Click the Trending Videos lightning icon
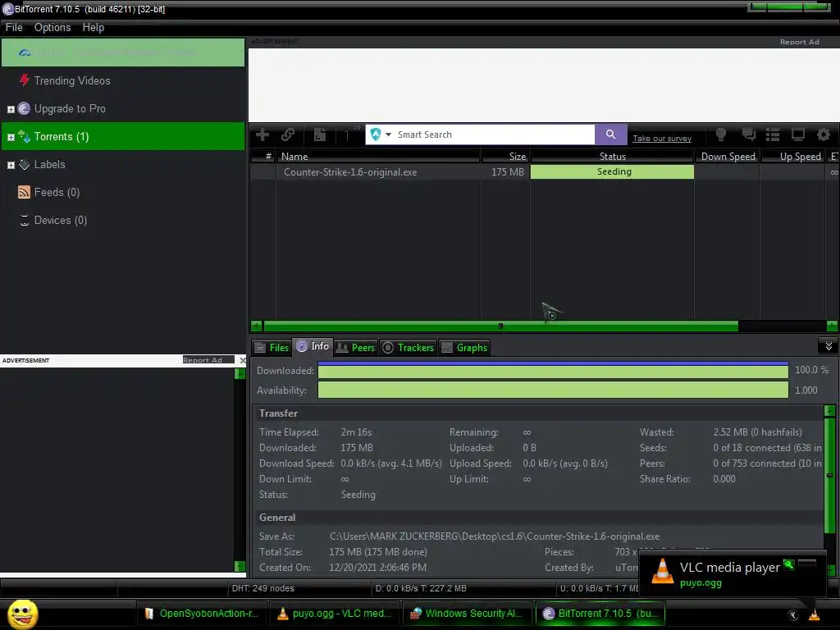The width and height of the screenshot is (840, 630). (24, 80)
